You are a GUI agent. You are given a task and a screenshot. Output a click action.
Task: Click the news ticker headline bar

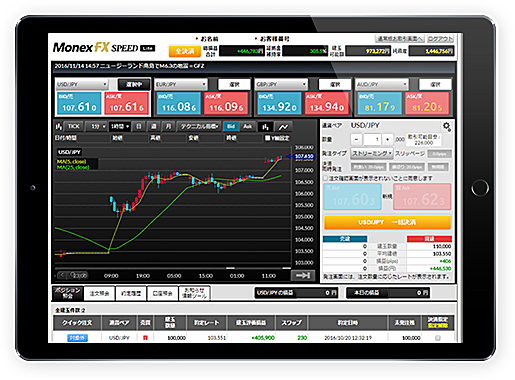254,66
